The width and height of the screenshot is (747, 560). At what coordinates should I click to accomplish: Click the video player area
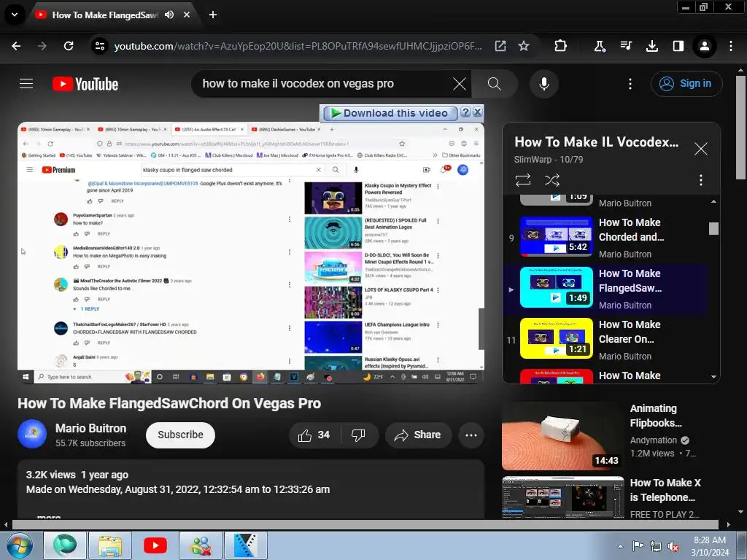click(x=251, y=253)
